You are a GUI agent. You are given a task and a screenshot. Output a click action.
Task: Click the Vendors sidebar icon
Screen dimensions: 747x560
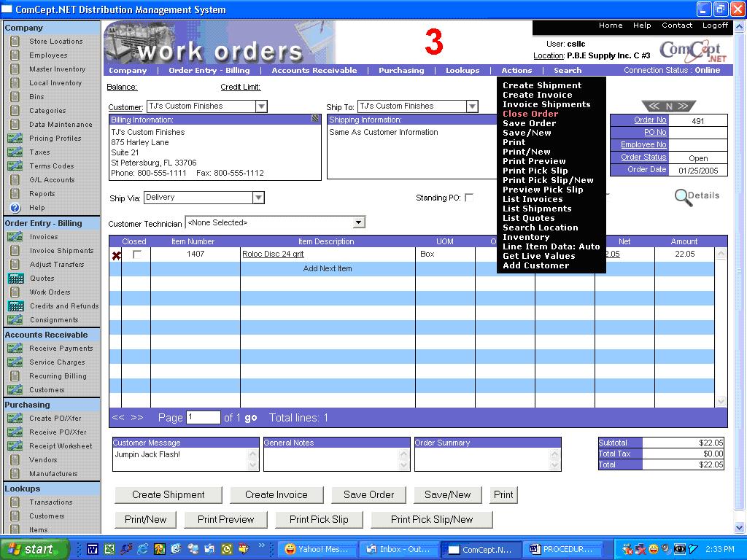(15, 460)
